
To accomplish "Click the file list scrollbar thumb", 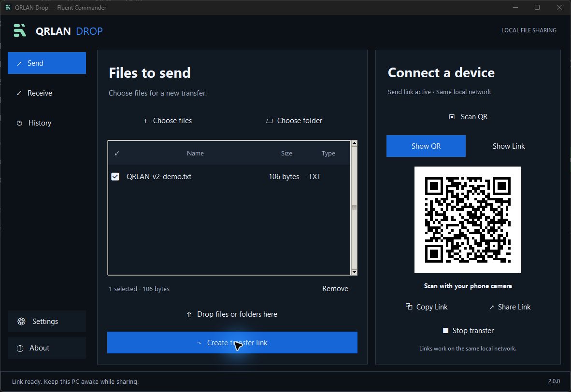I will point(354,208).
